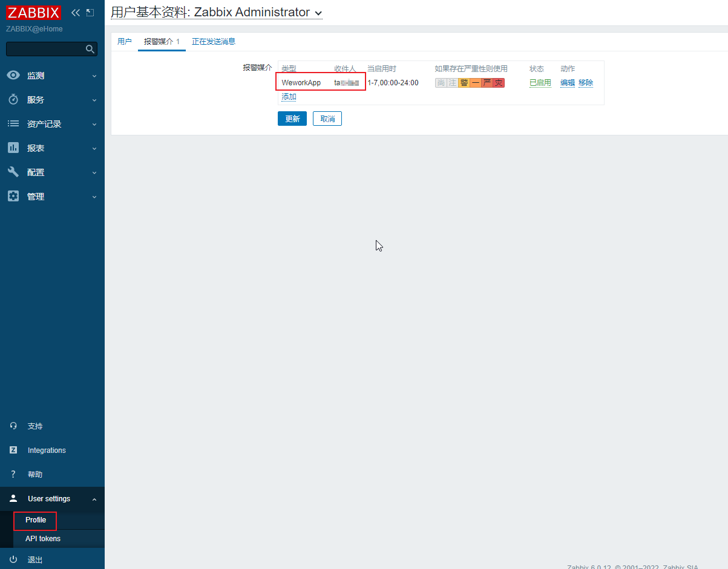Open the 监测 menu via its eye icon

pos(13,76)
